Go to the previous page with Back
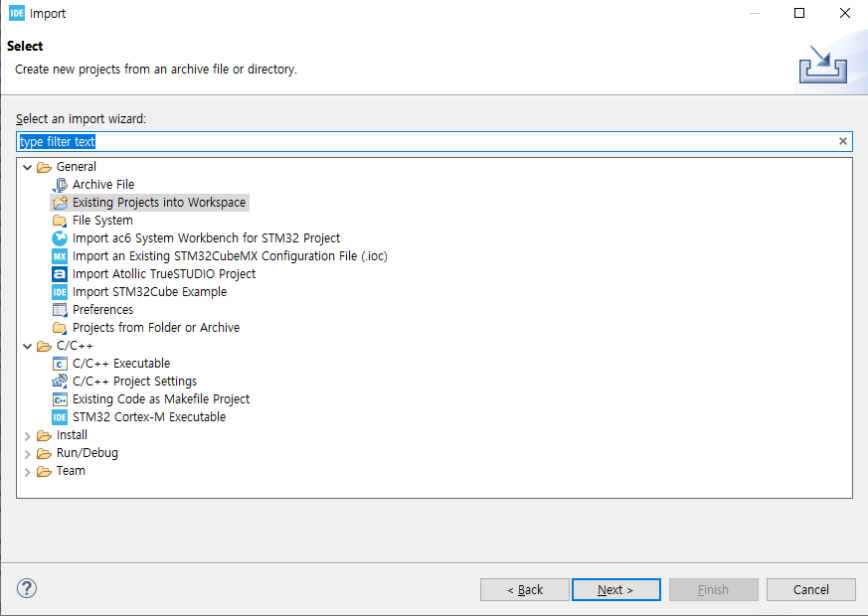868x616 pixels. click(x=525, y=589)
